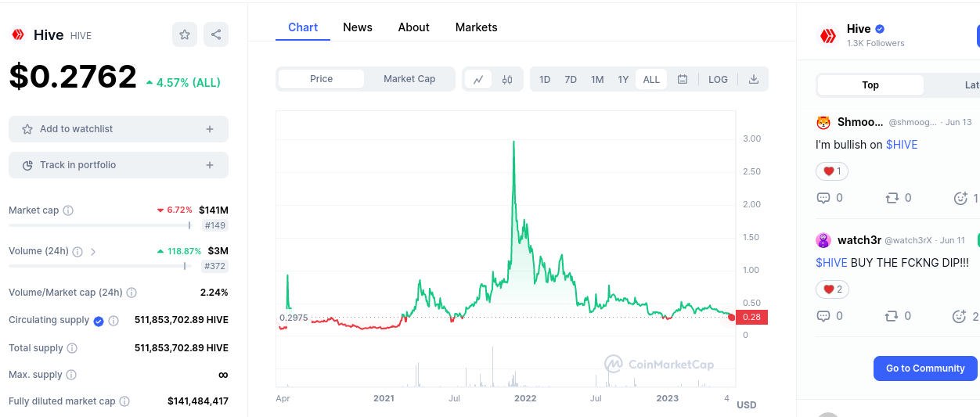Open Shmoo... user's avatar
The width and height of the screenshot is (980, 417).
pos(823,122)
